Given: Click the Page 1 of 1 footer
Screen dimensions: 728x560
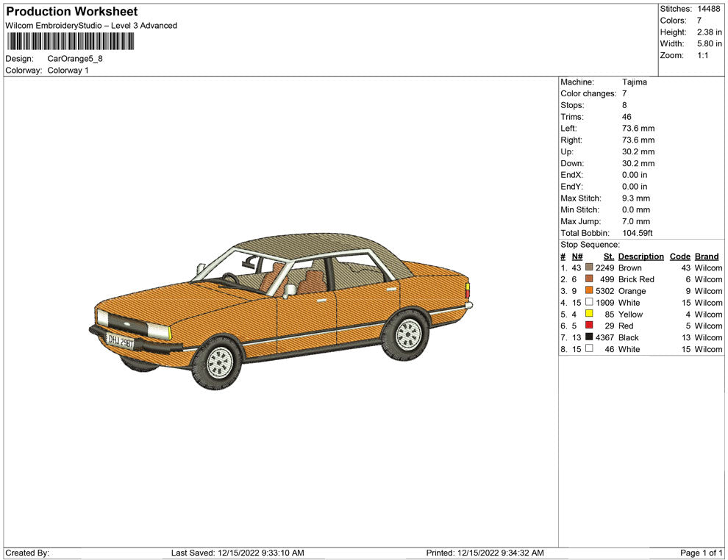Looking at the screenshot, I should [x=702, y=553].
